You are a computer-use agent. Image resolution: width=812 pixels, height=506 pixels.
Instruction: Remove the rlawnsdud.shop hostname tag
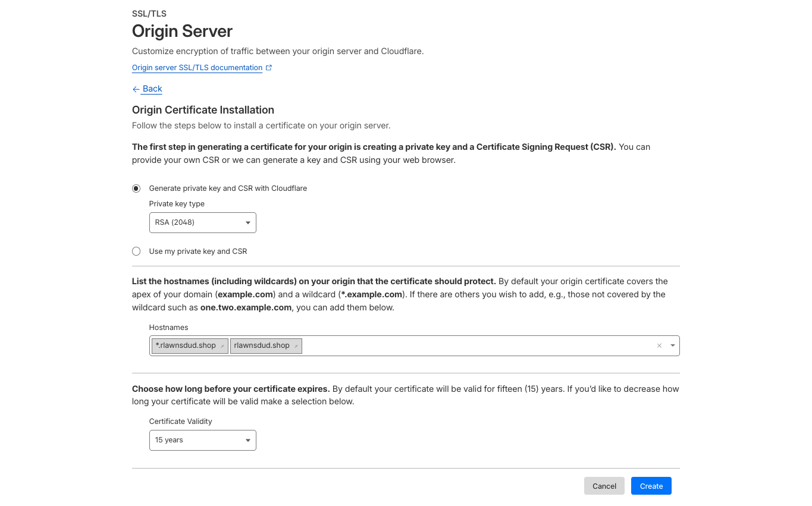click(x=296, y=346)
